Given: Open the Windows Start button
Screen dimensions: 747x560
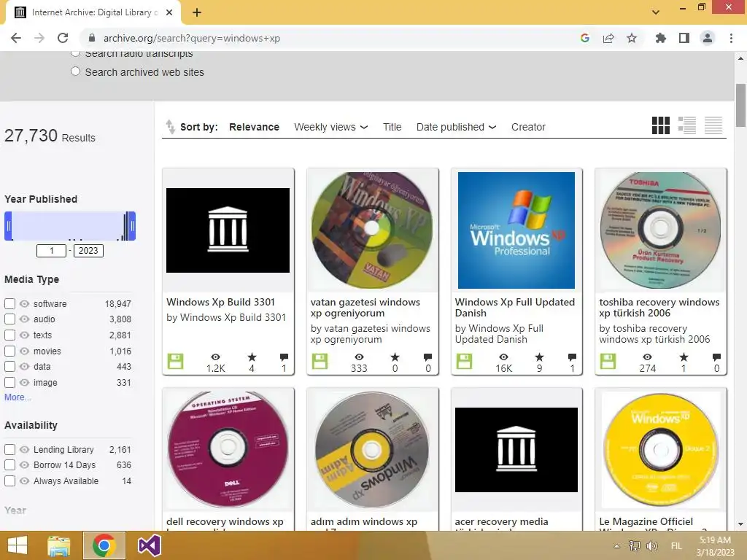Looking at the screenshot, I should click(x=18, y=545).
